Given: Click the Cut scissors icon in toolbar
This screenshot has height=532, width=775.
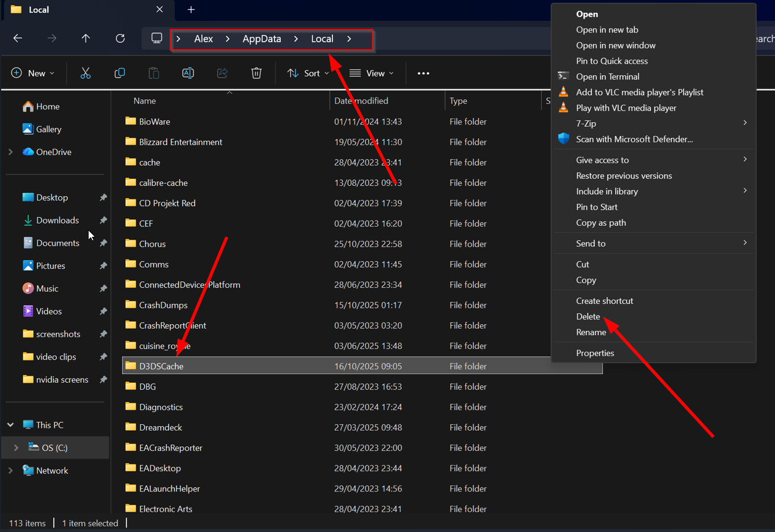Looking at the screenshot, I should pos(86,73).
